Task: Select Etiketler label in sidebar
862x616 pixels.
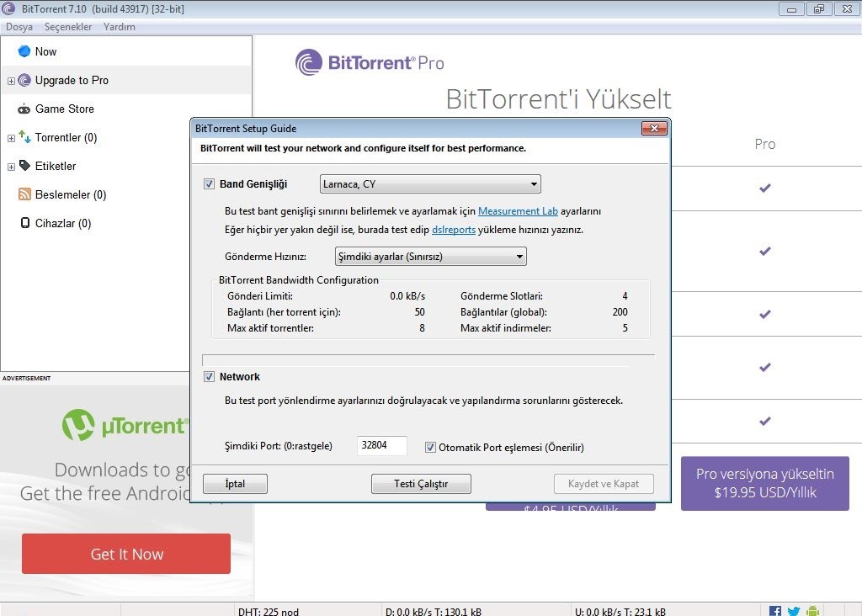Action: point(56,166)
